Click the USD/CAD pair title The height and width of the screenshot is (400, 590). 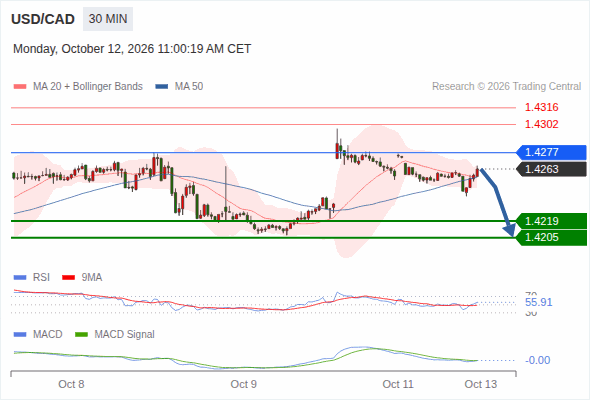(x=43, y=19)
